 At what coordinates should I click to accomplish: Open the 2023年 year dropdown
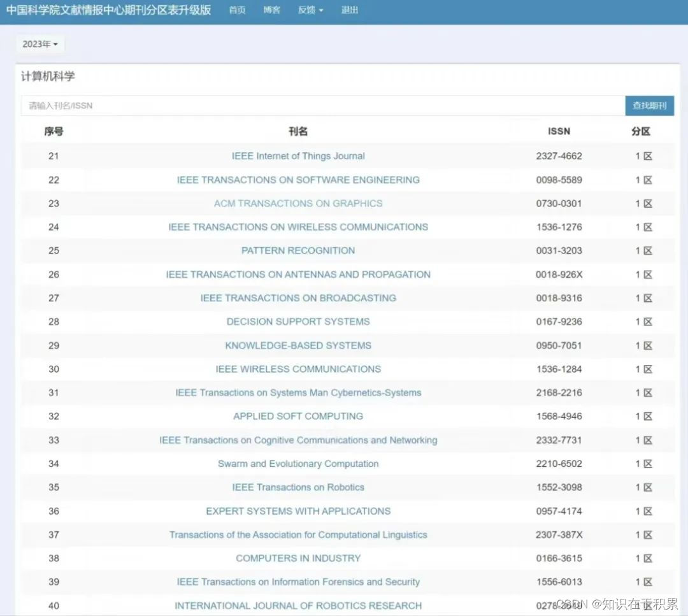[40, 45]
